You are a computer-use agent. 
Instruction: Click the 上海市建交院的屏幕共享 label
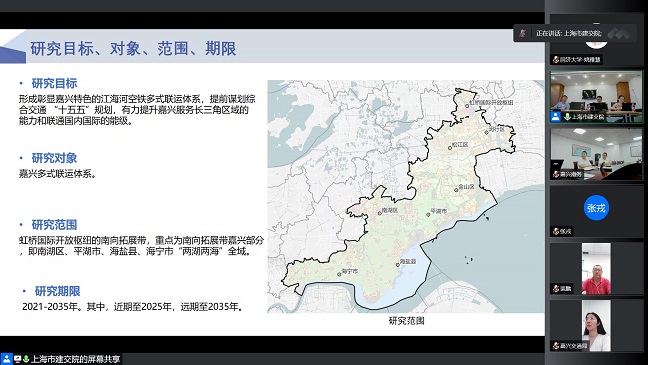pyautogui.click(x=76, y=359)
